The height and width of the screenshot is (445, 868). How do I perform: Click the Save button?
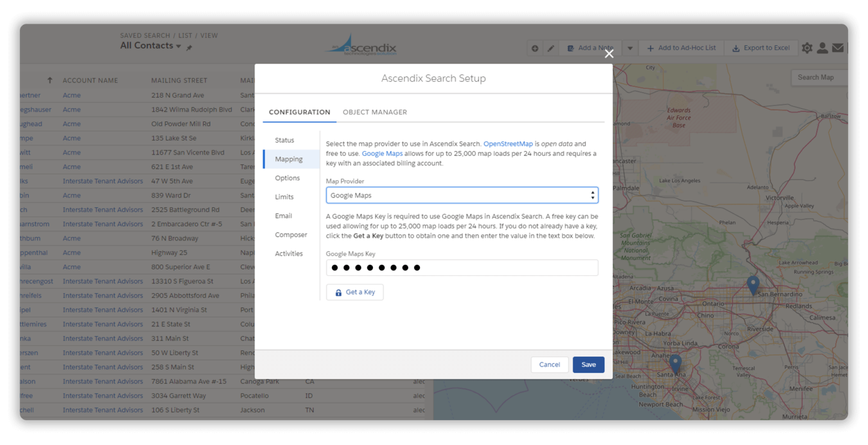(588, 365)
